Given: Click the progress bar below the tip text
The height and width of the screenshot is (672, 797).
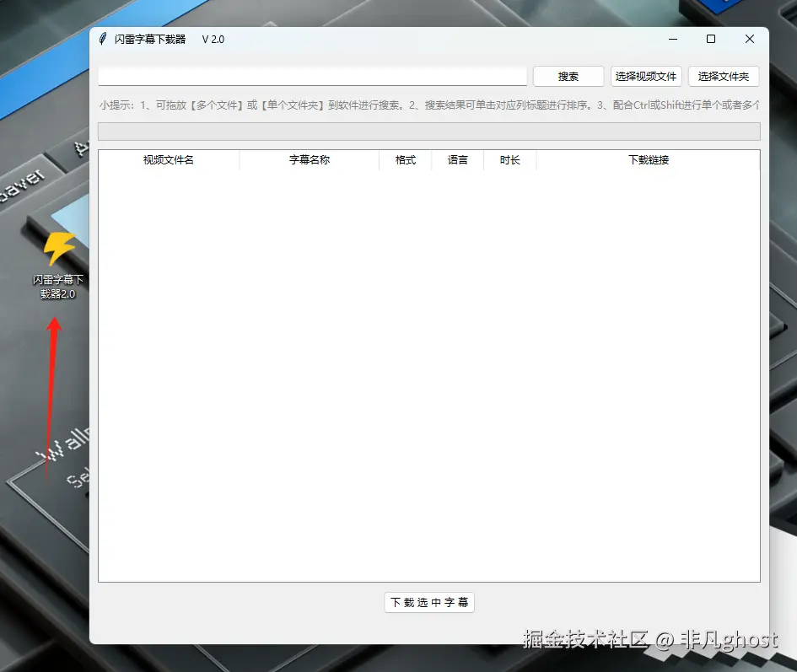Looking at the screenshot, I should [x=428, y=131].
